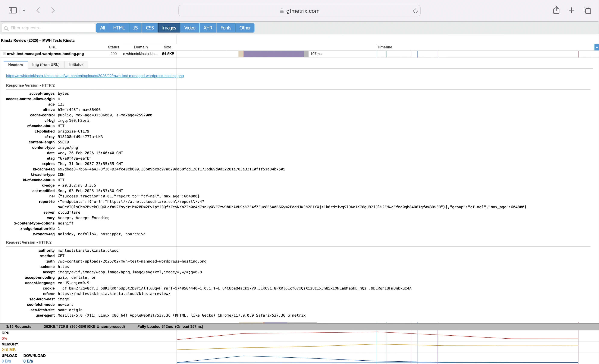Click the purple waterfall bar for the PNG

click(x=273, y=54)
